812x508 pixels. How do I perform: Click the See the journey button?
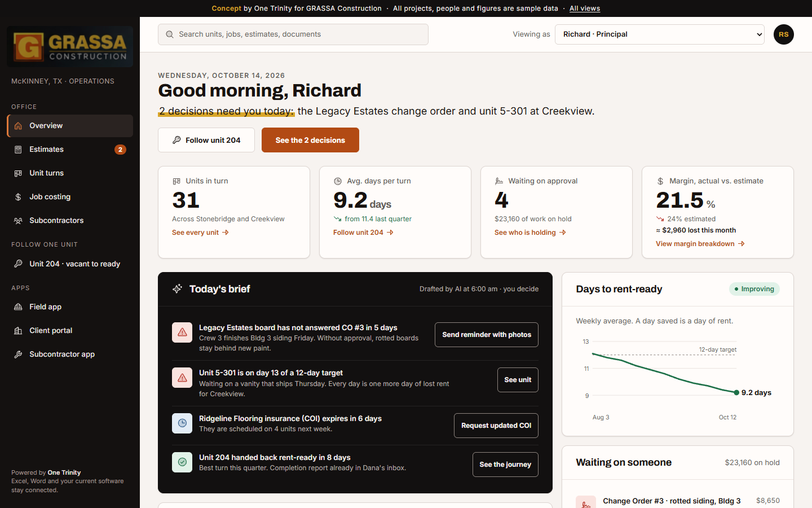(505, 465)
